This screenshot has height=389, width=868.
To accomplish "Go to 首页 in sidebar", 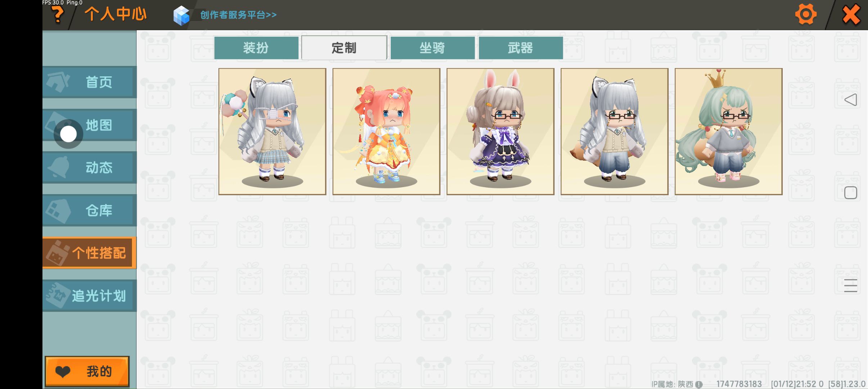I will pyautogui.click(x=90, y=82).
